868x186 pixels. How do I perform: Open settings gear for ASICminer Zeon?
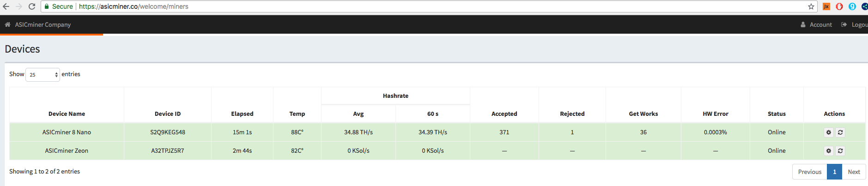tap(829, 151)
